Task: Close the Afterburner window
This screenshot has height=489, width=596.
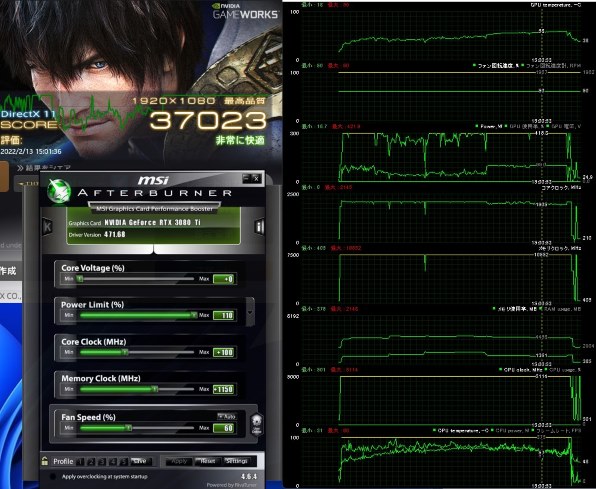Action: click(257, 178)
